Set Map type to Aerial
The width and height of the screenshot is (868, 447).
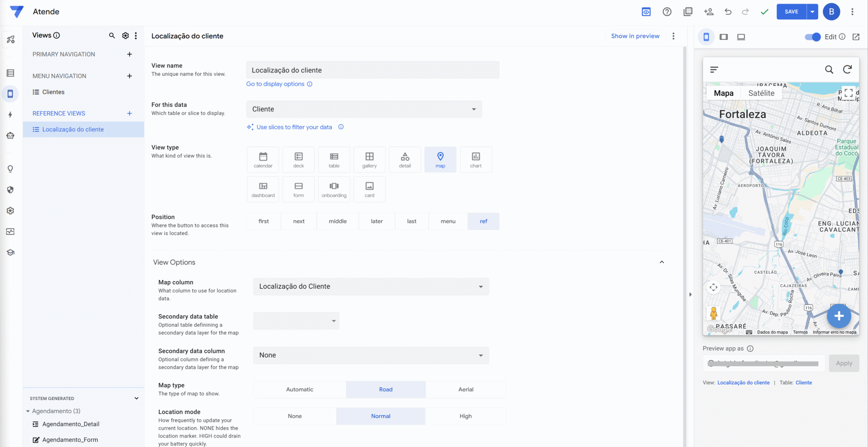tap(466, 389)
